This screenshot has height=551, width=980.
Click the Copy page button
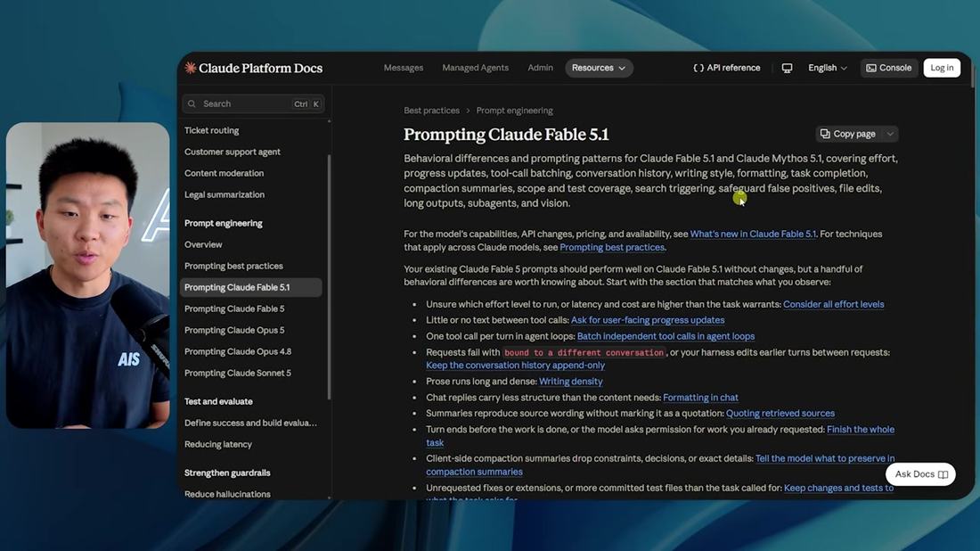[x=848, y=134]
